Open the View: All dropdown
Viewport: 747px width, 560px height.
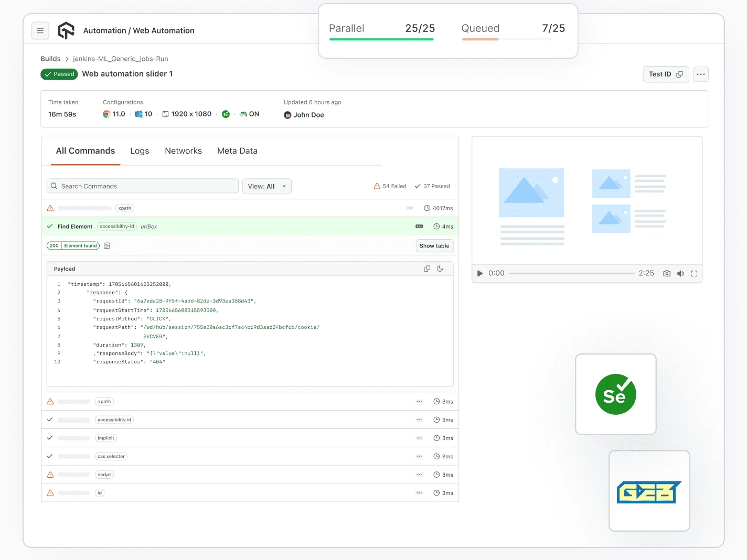click(267, 186)
